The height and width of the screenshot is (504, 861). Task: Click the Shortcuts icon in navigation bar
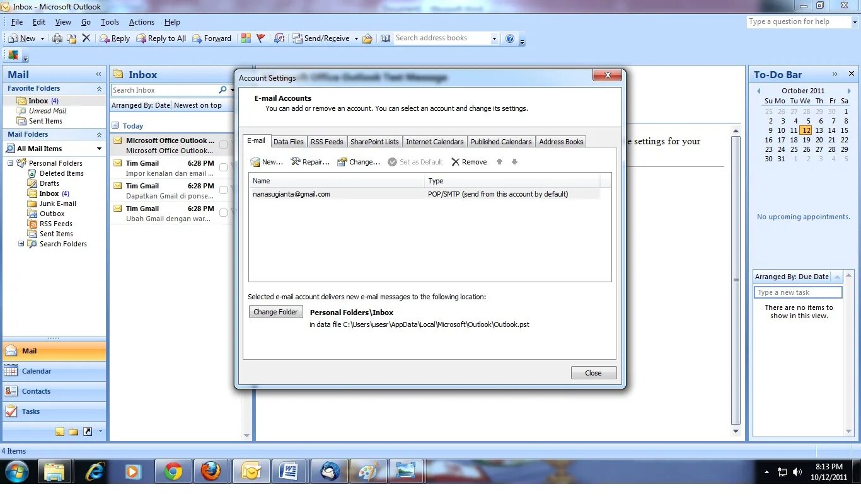pyautogui.click(x=88, y=432)
